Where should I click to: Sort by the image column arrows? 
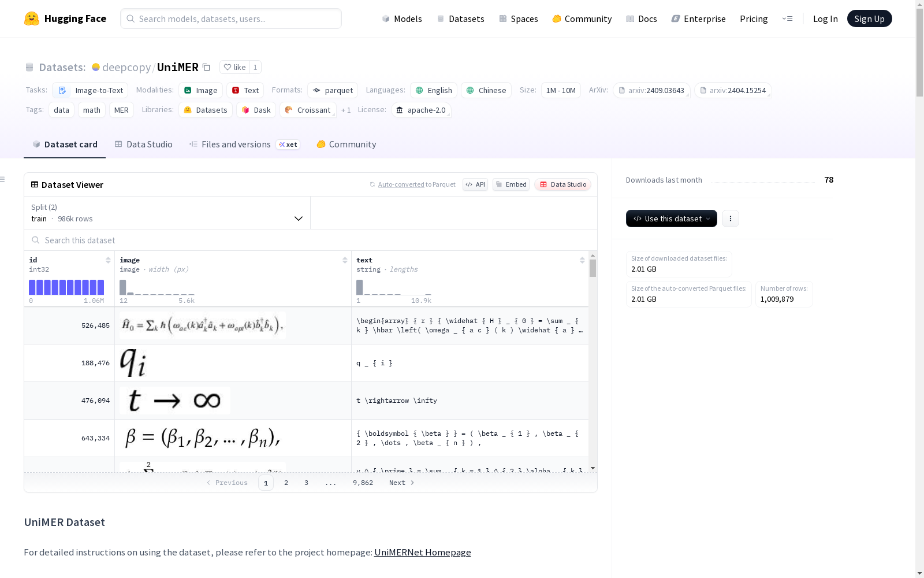345,260
